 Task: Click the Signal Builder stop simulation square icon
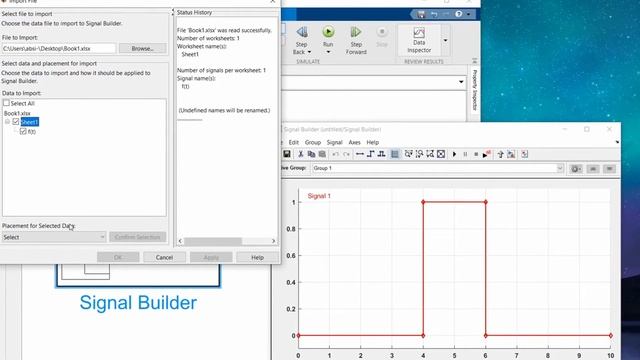pyautogui.click(x=476, y=154)
